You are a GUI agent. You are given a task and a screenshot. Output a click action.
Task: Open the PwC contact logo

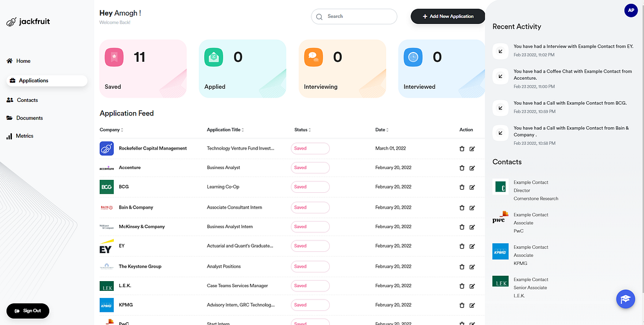[x=500, y=217]
